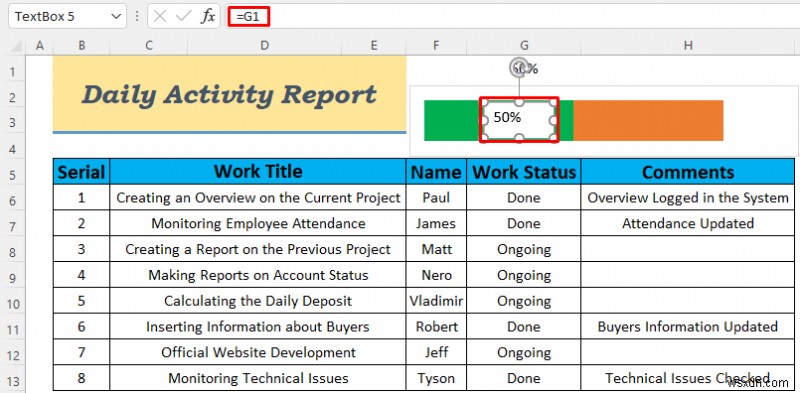The height and width of the screenshot is (393, 800).
Task: Open Insert Function (fx) dialog
Action: click(x=208, y=16)
